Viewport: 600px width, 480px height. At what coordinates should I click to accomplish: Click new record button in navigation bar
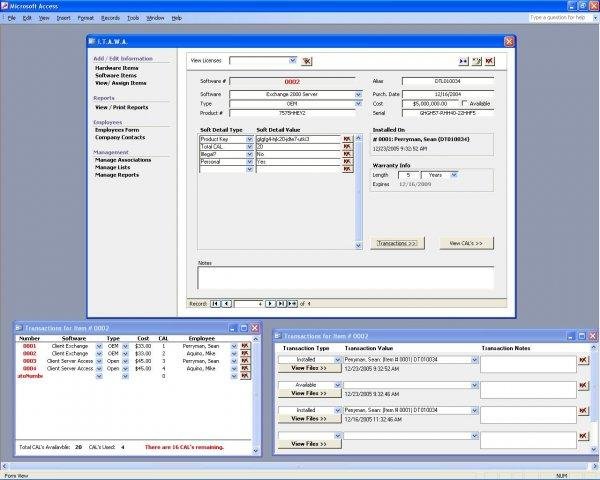(x=292, y=304)
